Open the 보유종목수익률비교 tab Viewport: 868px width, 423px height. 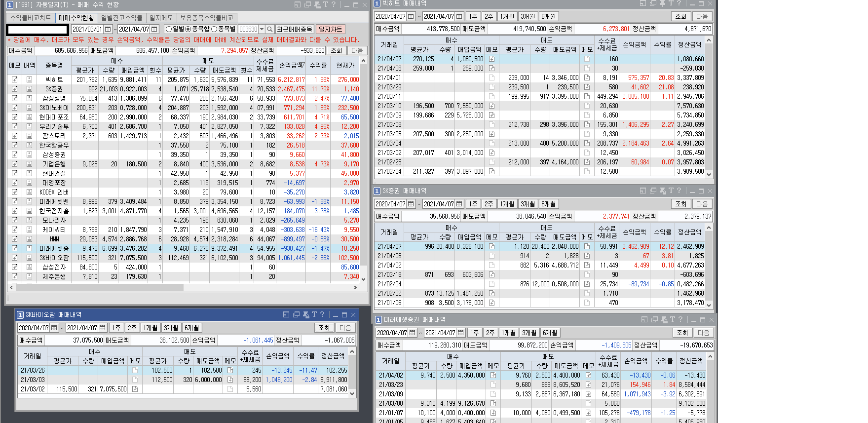pos(207,18)
